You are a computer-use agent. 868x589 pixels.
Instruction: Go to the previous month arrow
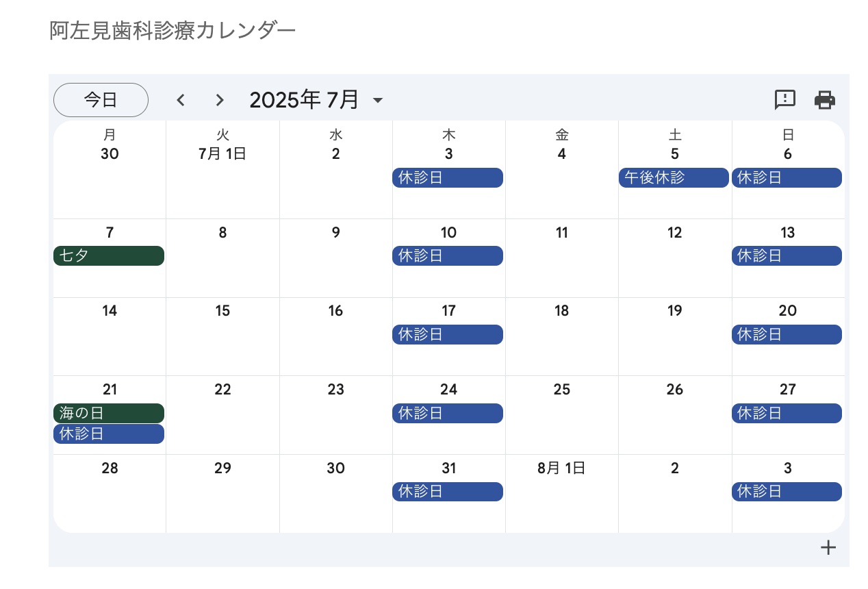[x=181, y=100]
